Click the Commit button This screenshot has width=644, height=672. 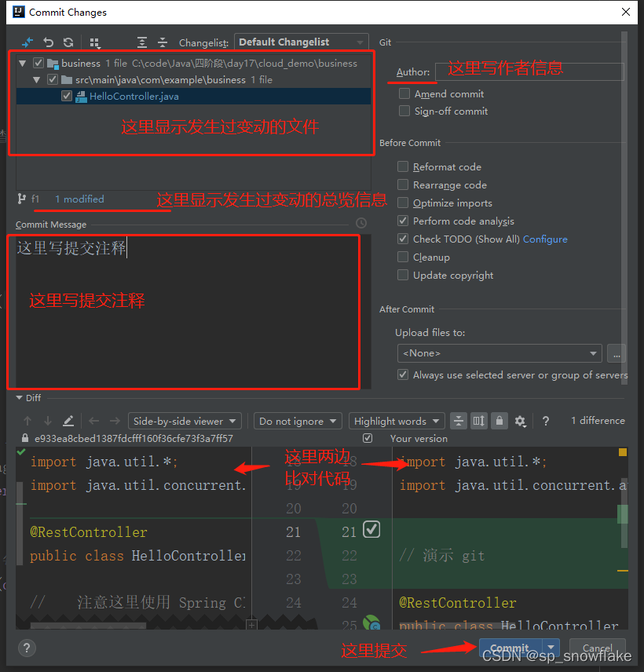click(x=510, y=648)
